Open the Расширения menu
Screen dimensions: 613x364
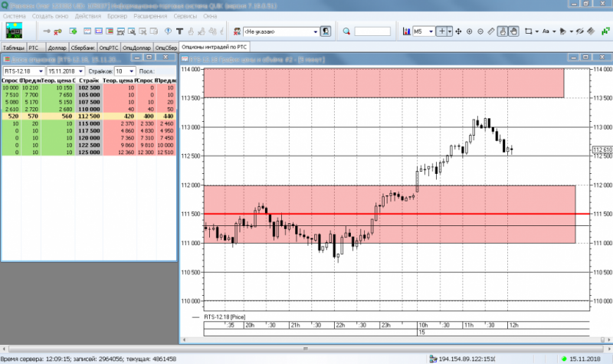click(x=150, y=16)
